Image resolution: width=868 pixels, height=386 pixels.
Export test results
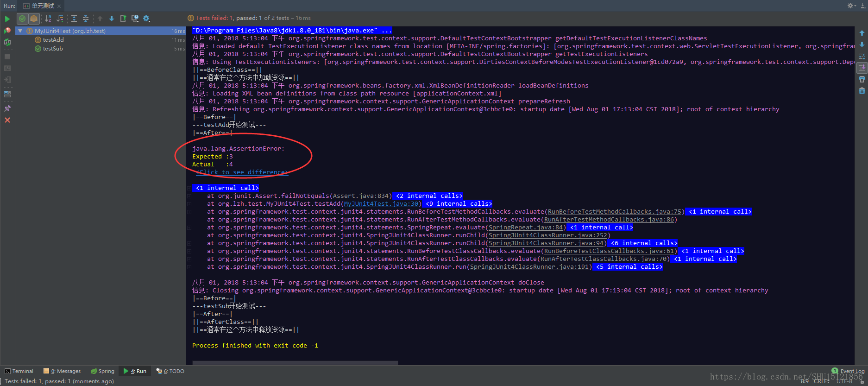123,19
